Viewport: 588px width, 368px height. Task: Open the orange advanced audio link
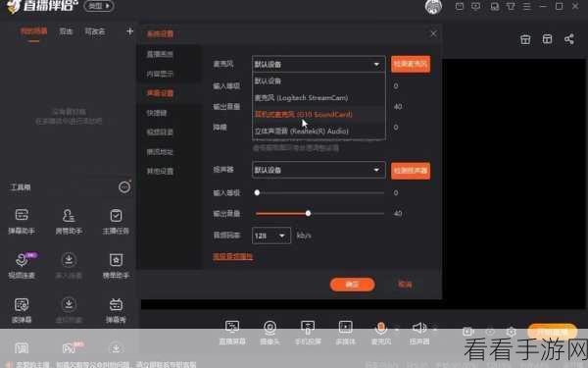pos(232,256)
